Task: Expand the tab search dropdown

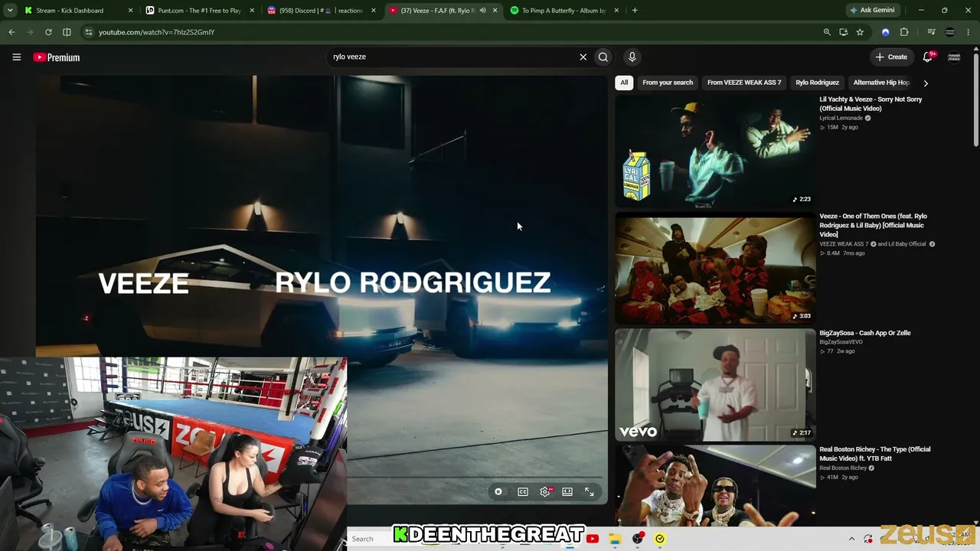Action: (10, 11)
